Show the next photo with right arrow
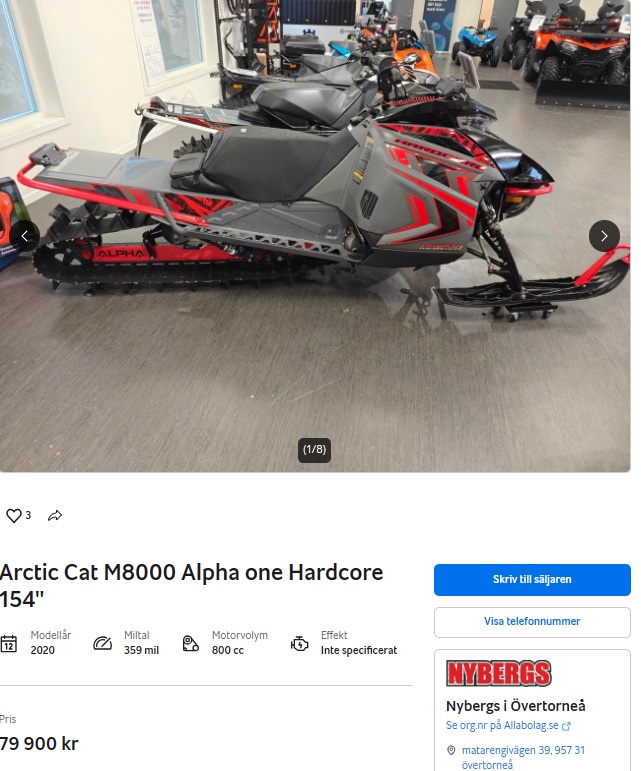This screenshot has width=641, height=771. point(604,236)
